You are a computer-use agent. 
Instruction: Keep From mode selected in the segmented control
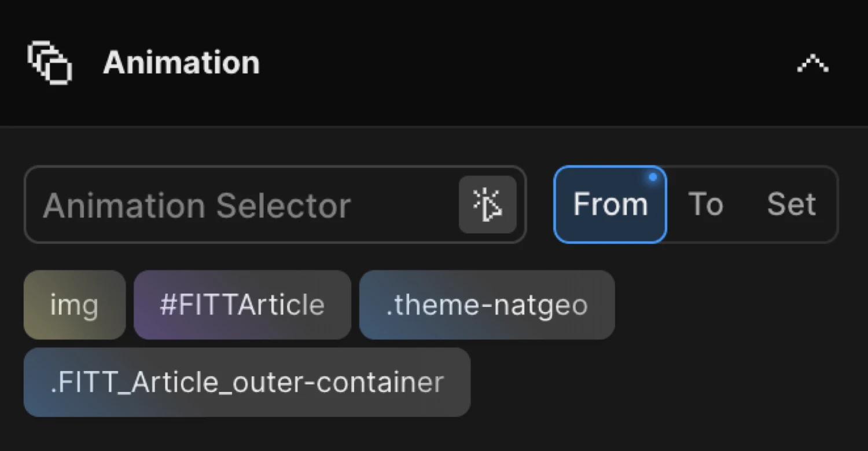[x=610, y=204]
